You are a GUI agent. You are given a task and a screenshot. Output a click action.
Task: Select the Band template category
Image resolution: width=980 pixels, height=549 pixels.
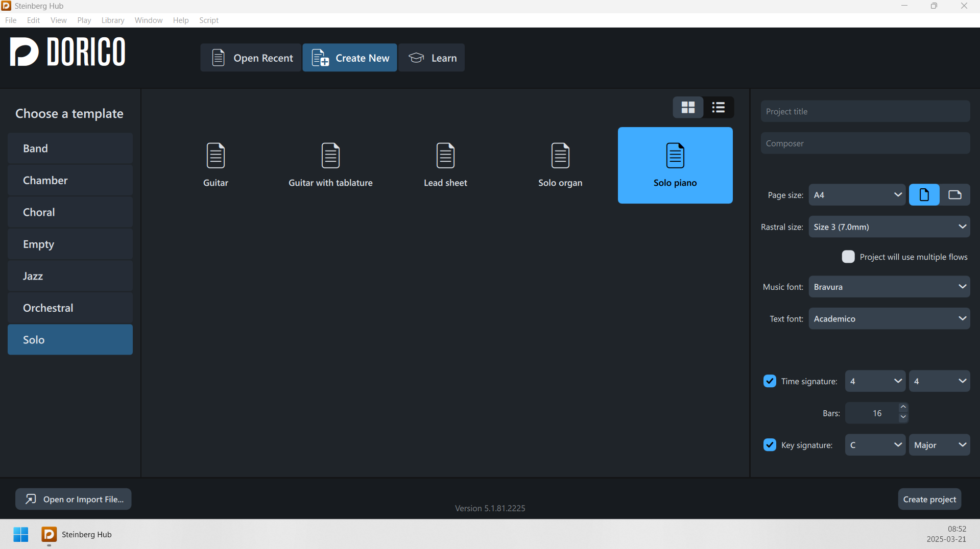click(x=70, y=148)
